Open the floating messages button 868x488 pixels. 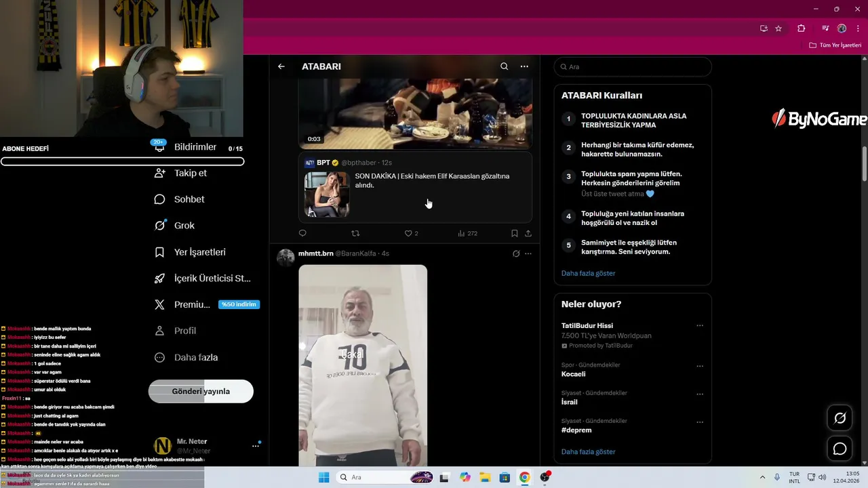(840, 449)
